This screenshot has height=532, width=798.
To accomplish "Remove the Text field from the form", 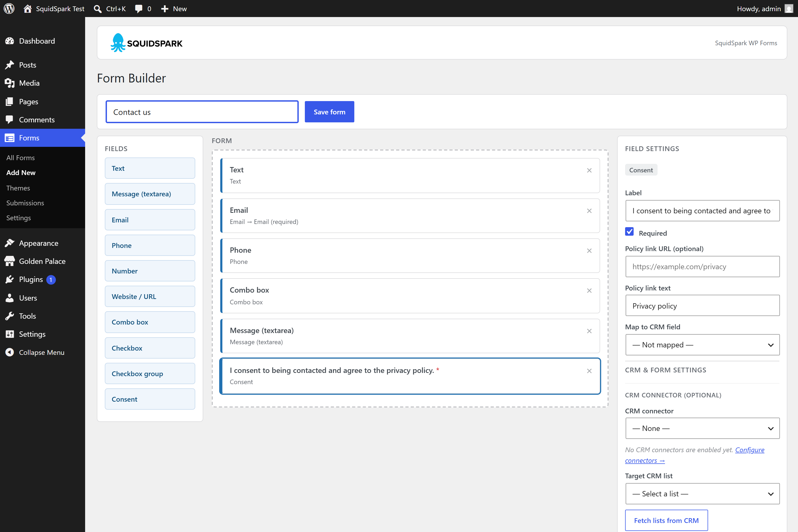I will [589, 170].
